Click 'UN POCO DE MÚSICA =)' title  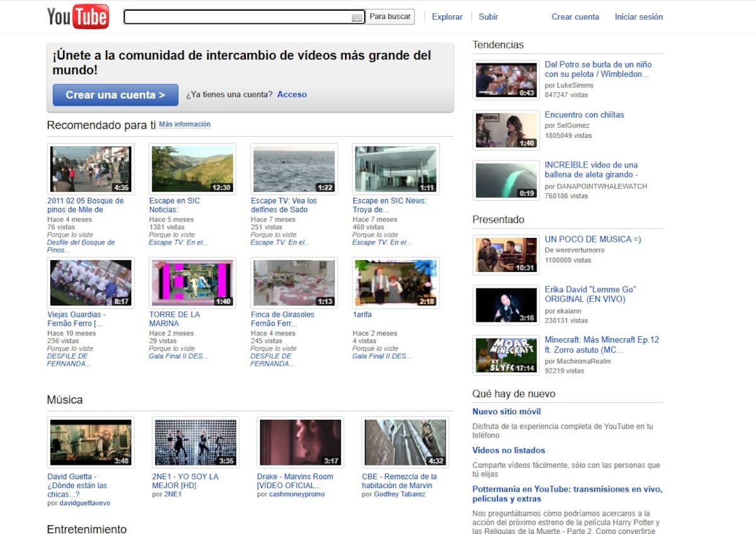click(593, 239)
